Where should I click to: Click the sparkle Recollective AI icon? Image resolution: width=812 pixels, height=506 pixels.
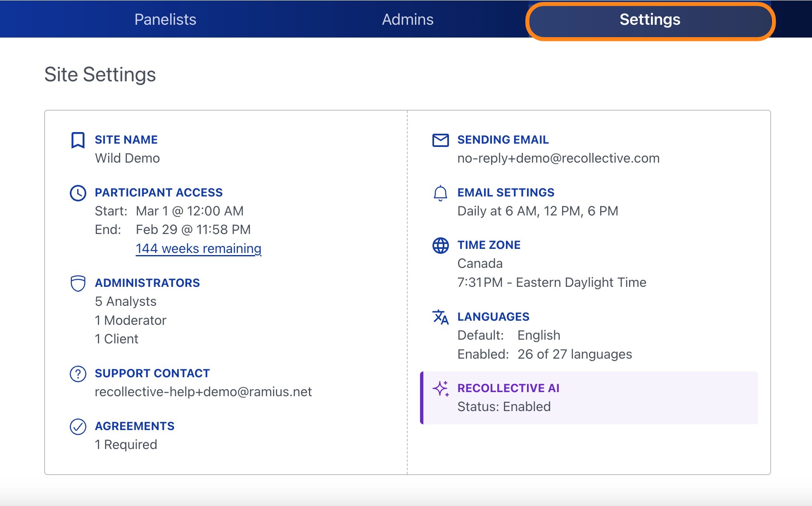(x=440, y=388)
